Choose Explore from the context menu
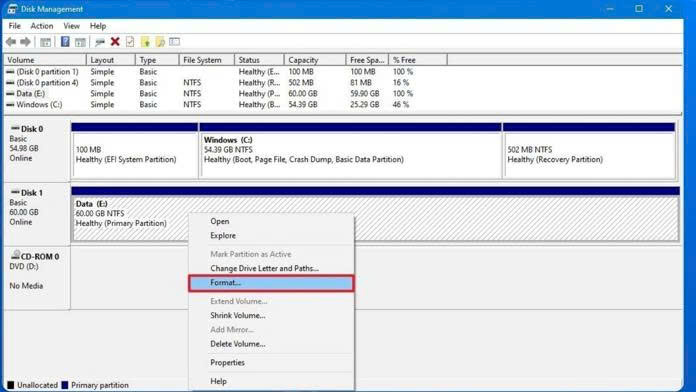The width and height of the screenshot is (696, 392). click(271, 235)
